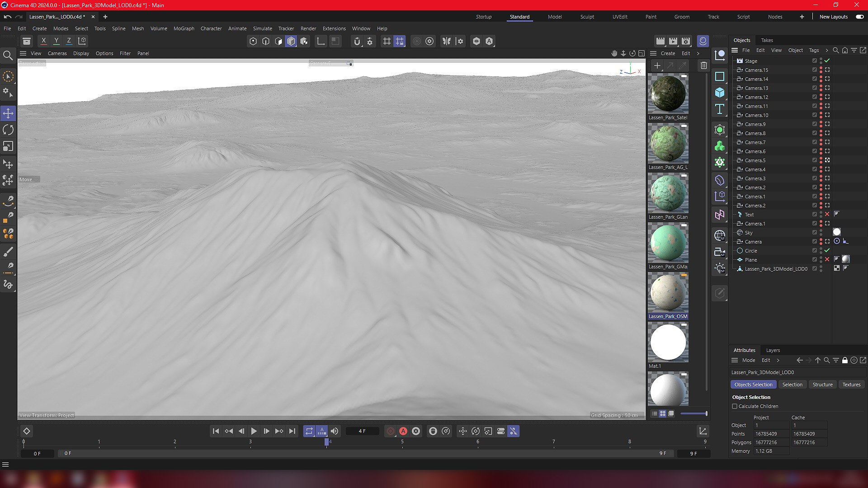Viewport: 868px width, 488px height.
Task: Toggle Y axis lock
Action: pyautogui.click(x=57, y=41)
